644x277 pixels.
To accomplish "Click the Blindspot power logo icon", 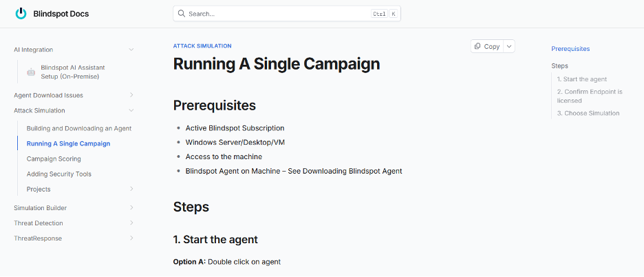I will click(21, 14).
